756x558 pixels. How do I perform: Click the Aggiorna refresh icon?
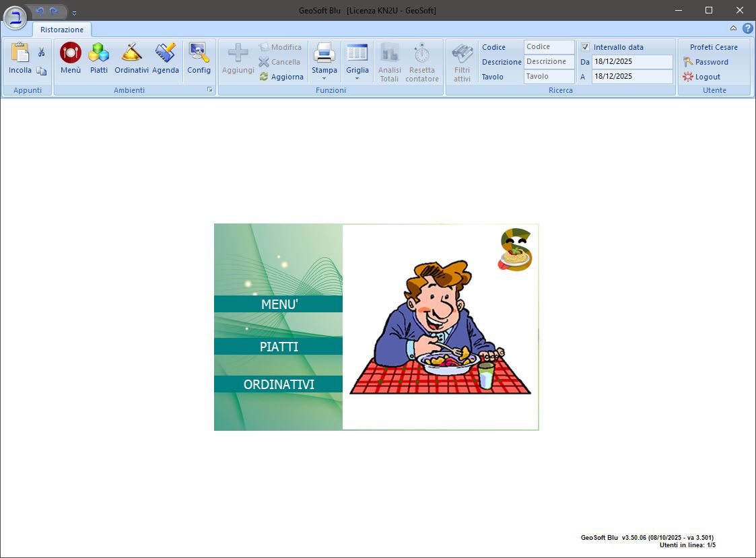pos(264,77)
